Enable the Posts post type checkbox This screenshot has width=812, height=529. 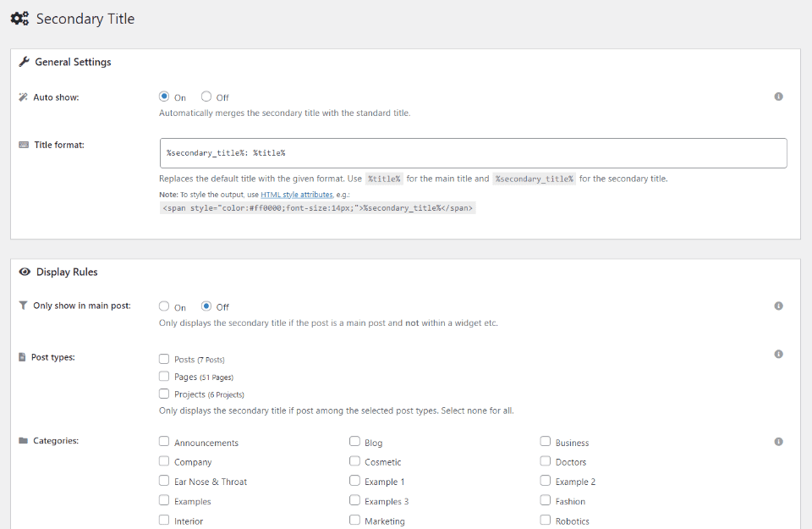tap(164, 359)
